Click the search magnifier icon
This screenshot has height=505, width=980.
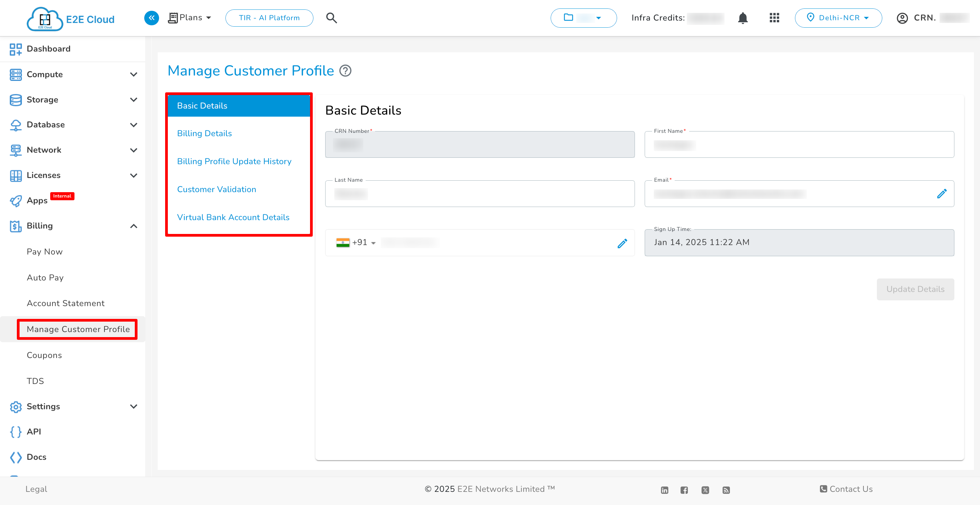pyautogui.click(x=331, y=18)
